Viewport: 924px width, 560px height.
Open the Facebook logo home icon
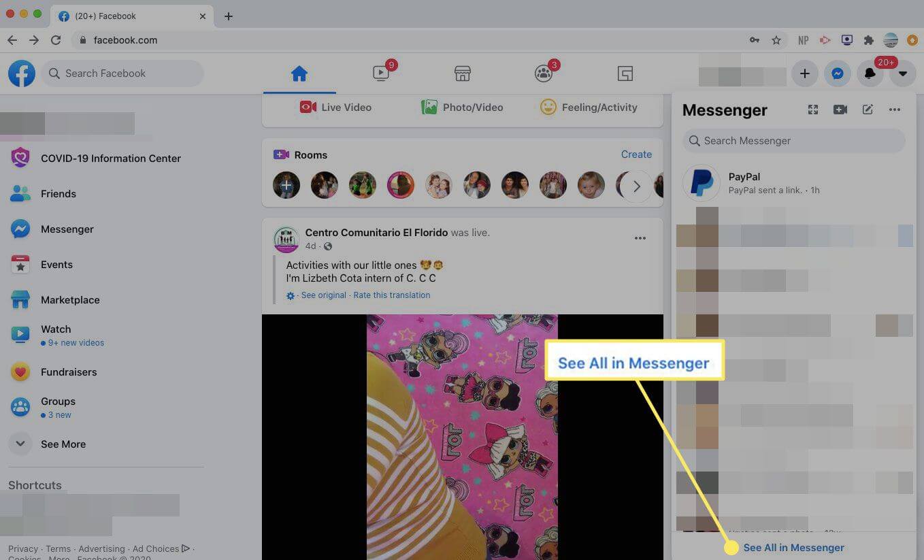tap(22, 73)
